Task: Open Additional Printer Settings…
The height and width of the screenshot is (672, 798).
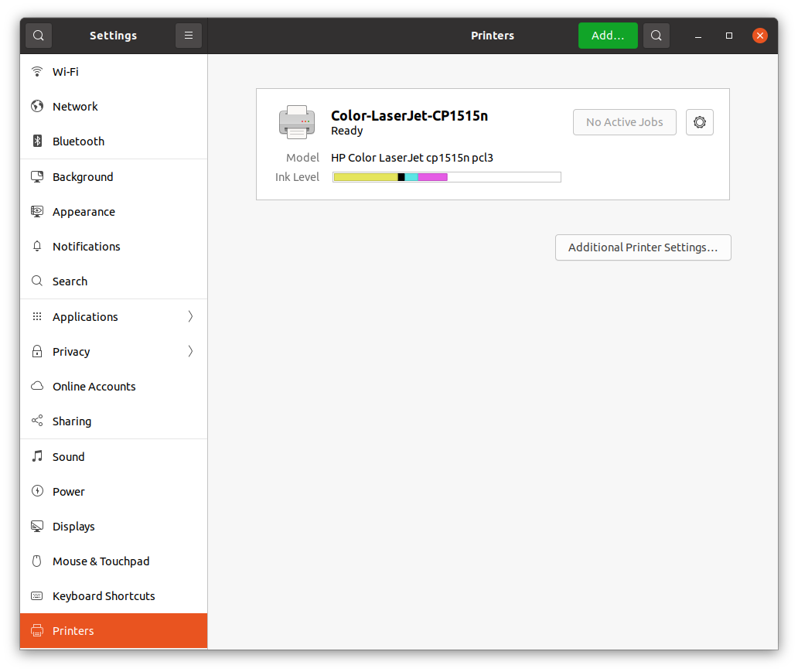Action: coord(643,247)
